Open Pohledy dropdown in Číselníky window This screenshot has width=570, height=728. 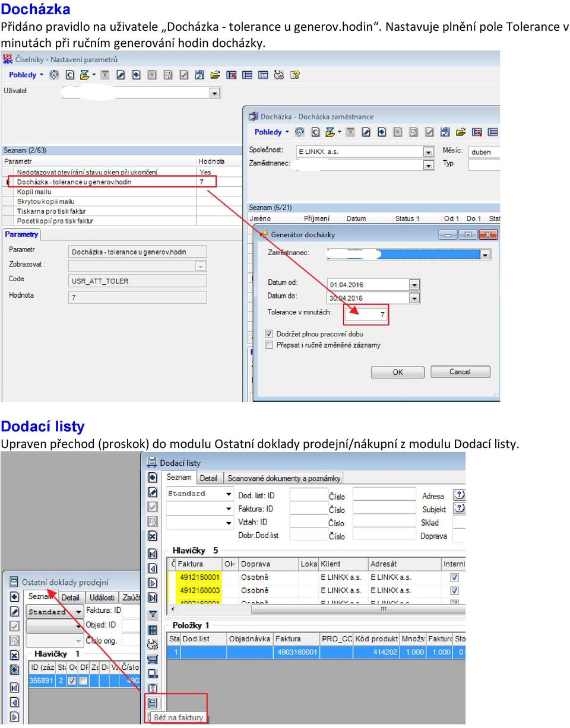point(26,75)
